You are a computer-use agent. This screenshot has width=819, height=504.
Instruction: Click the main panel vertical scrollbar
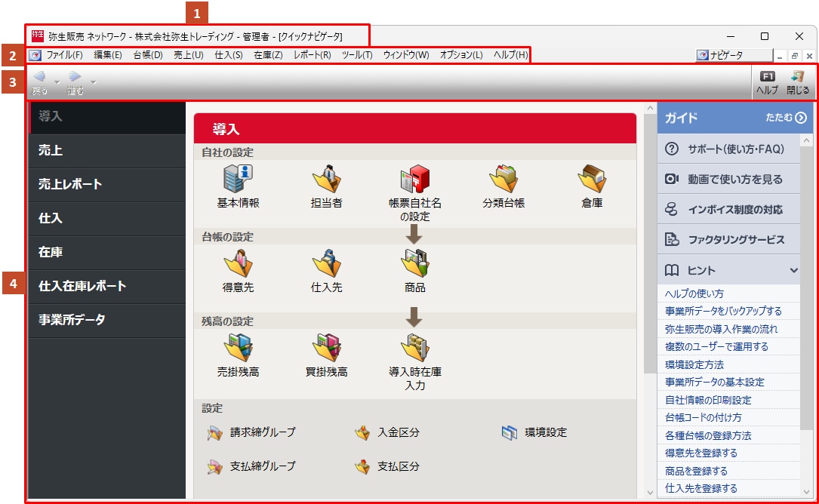click(x=648, y=241)
